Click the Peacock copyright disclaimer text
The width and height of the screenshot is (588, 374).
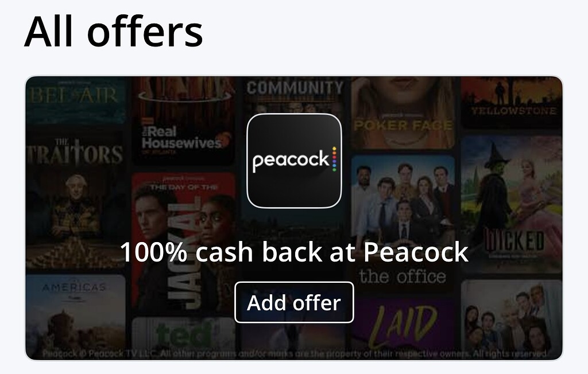(x=294, y=353)
